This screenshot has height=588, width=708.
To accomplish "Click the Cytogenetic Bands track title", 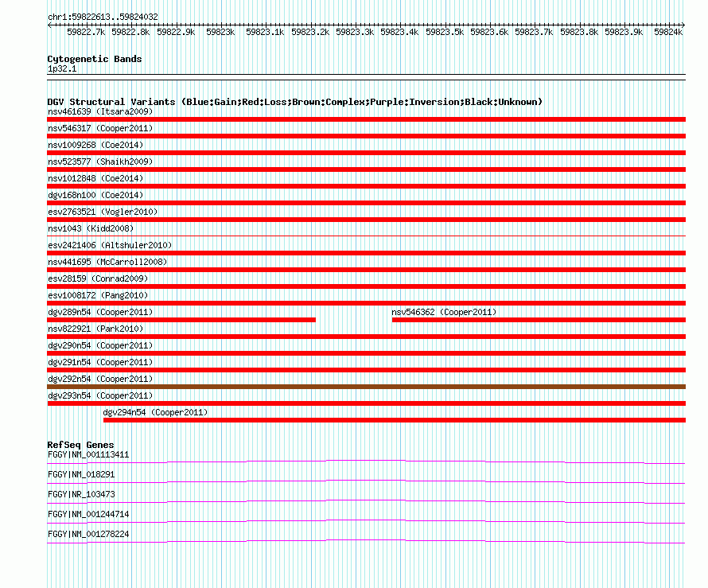I will [95, 59].
